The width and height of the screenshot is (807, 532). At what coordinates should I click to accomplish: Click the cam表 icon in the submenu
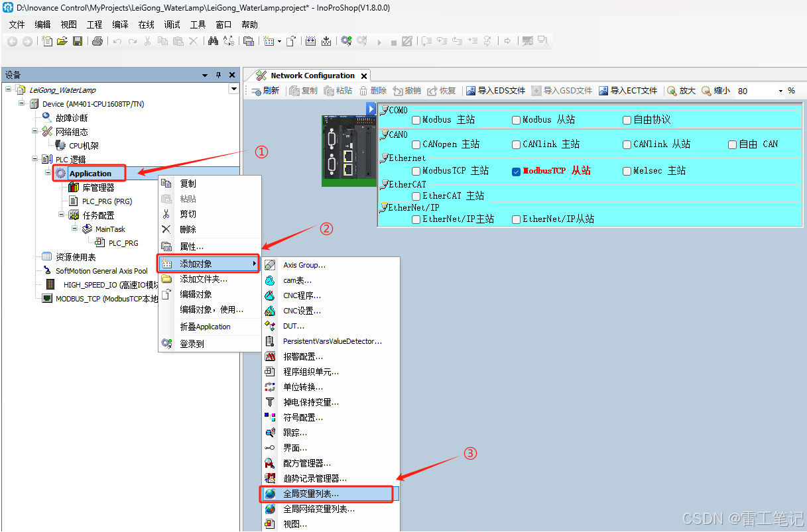[x=270, y=280]
